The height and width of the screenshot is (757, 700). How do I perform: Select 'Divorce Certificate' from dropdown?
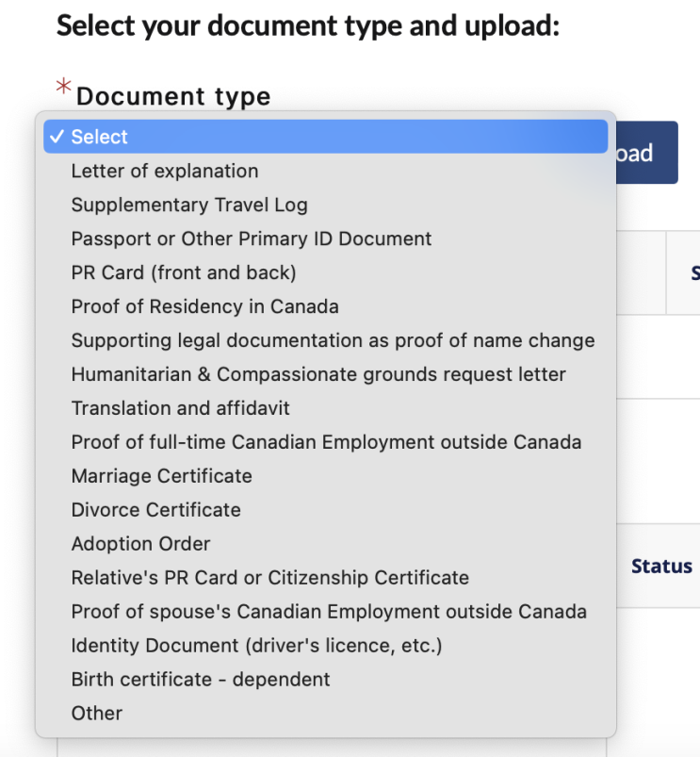156,510
